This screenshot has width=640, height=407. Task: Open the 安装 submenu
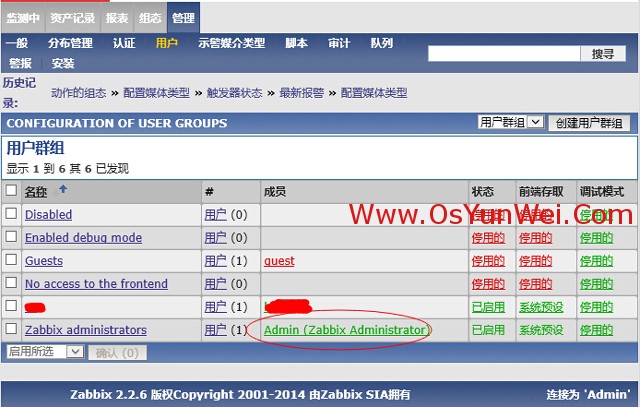pos(63,63)
